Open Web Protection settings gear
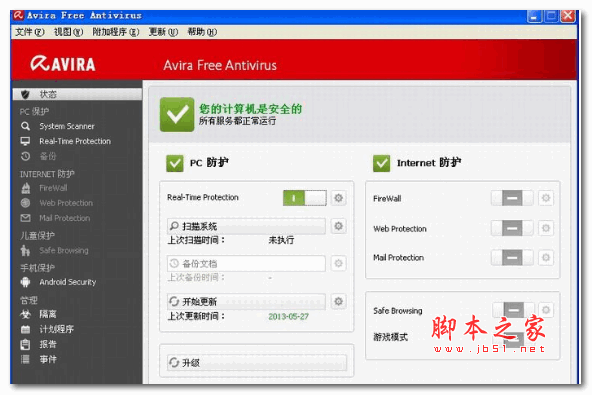This screenshot has height=395, width=592. pos(546,228)
